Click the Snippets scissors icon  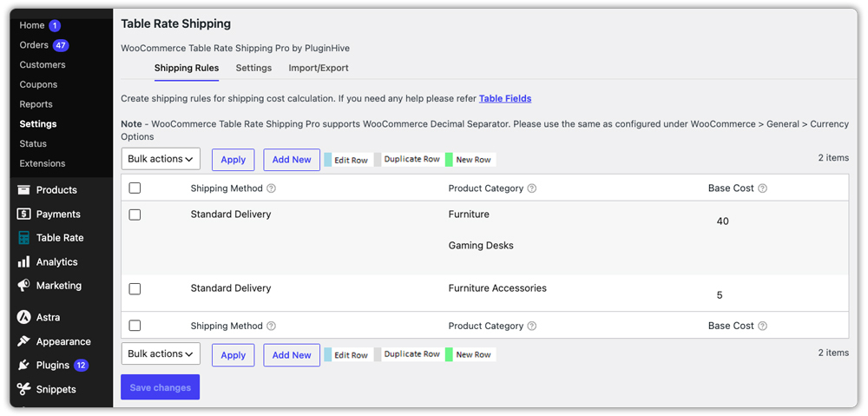[23, 389]
